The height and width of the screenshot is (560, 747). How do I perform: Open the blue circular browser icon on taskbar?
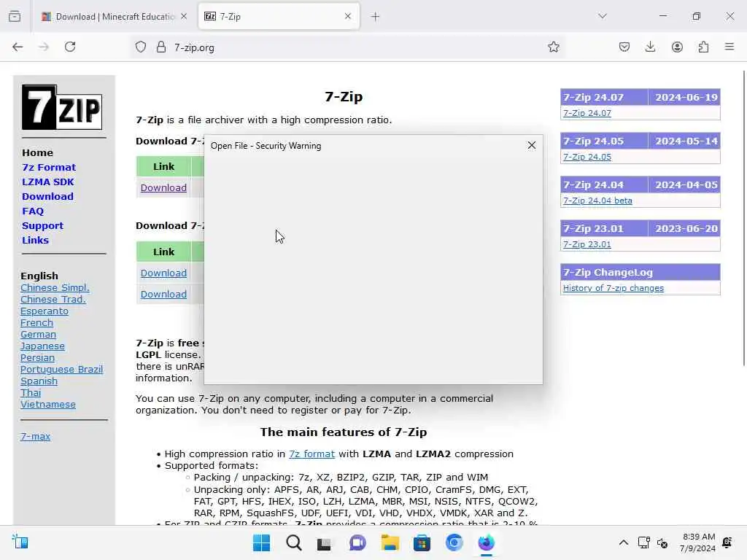(x=454, y=542)
